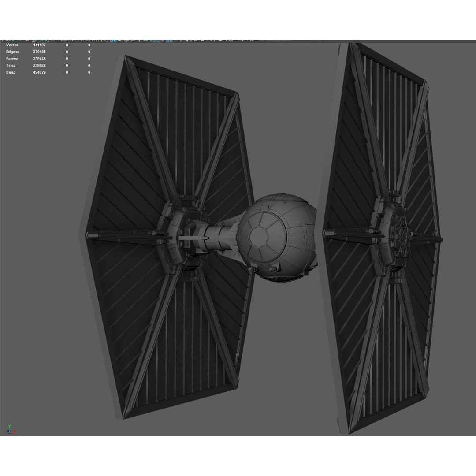The image size is (476, 476).
Task: Click the spinner beside the 1.00 value
Action: pyautogui.click(x=242, y=40)
